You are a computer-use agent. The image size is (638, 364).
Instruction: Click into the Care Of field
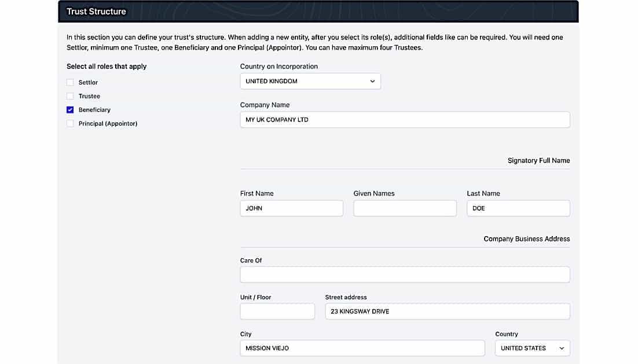(405, 274)
